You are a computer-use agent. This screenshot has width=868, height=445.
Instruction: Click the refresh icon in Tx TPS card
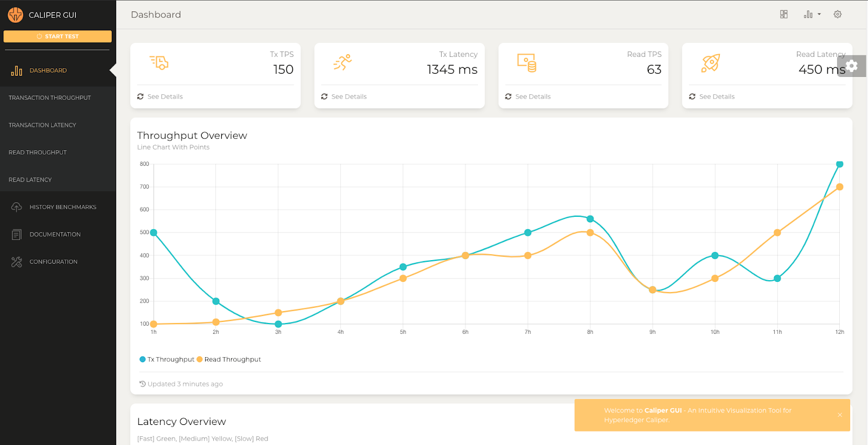point(141,96)
